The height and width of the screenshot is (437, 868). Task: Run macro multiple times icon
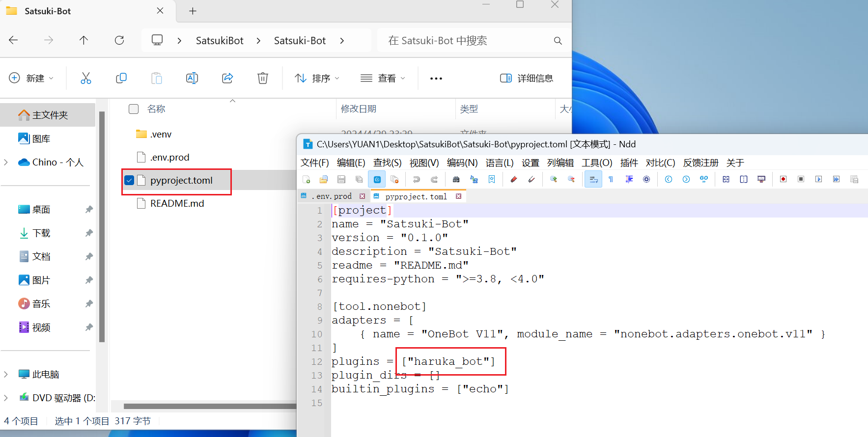coord(837,180)
